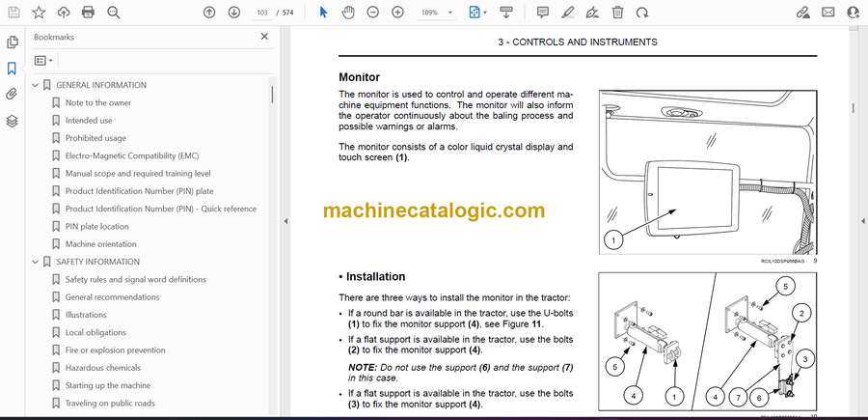Open 'Traveling on public roads' bookmark
This screenshot has width=868, height=420.
coord(110,404)
